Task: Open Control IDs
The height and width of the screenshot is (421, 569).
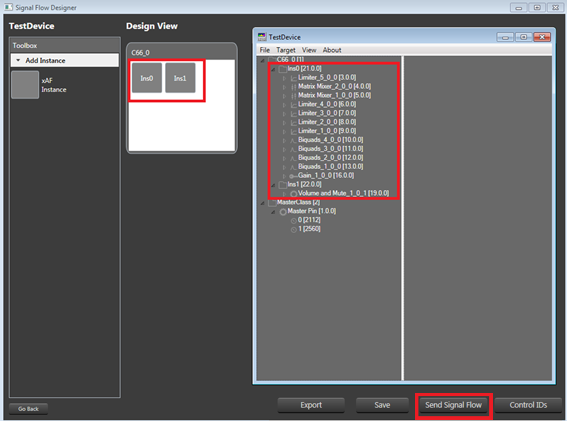Action: tap(528, 405)
